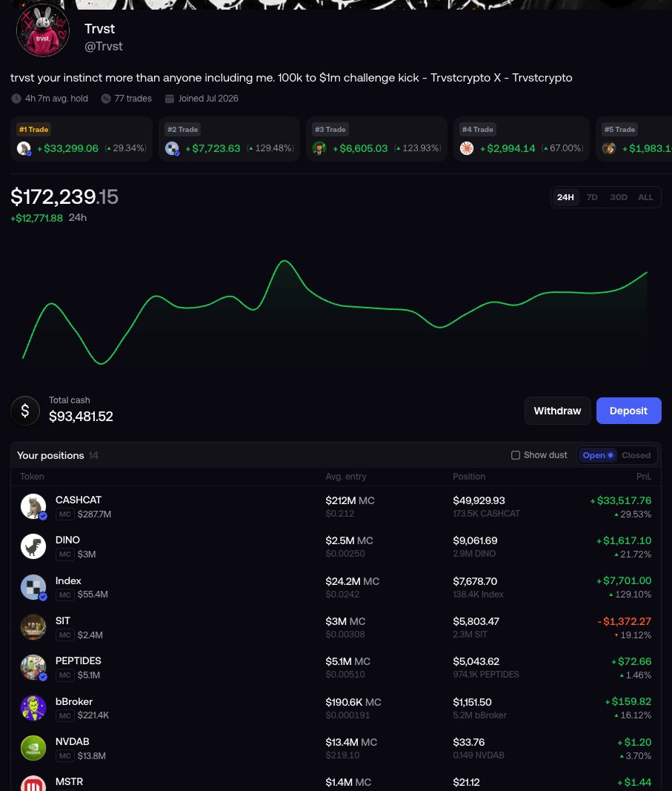This screenshot has height=791, width=672.
Task: Enable the Show dust checkbox
Action: click(x=516, y=455)
